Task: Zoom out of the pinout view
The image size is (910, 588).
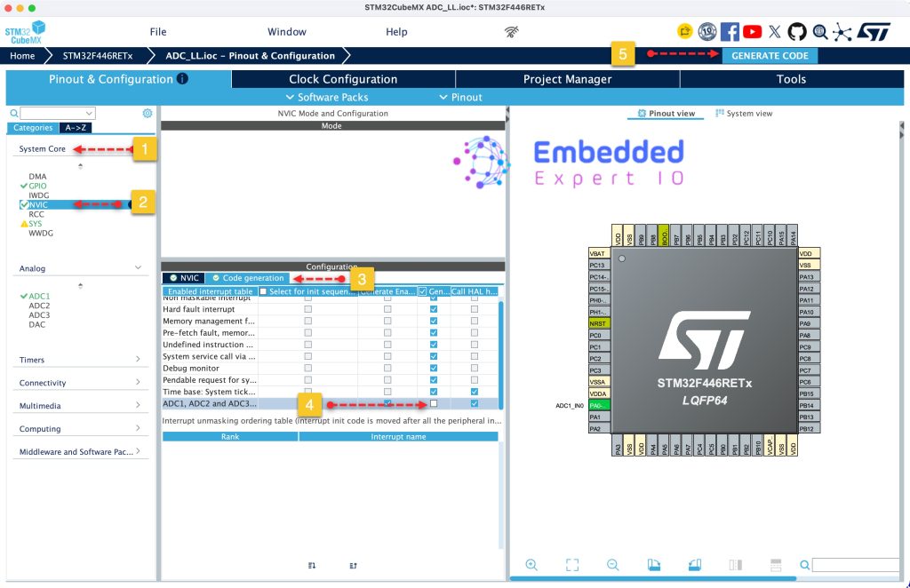Action: point(613,565)
